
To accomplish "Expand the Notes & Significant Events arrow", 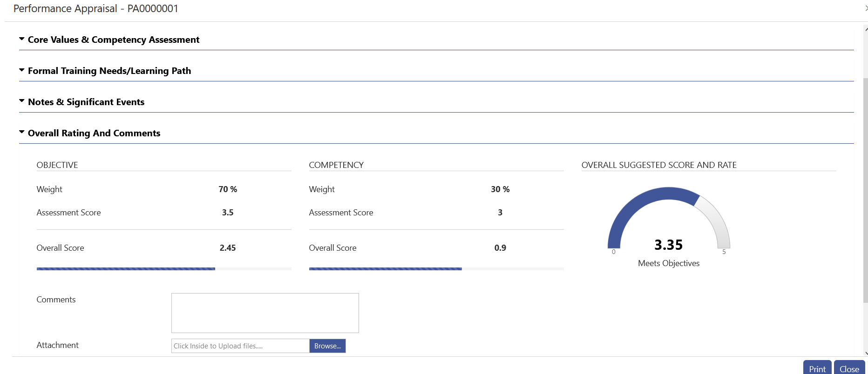I will (x=21, y=101).
